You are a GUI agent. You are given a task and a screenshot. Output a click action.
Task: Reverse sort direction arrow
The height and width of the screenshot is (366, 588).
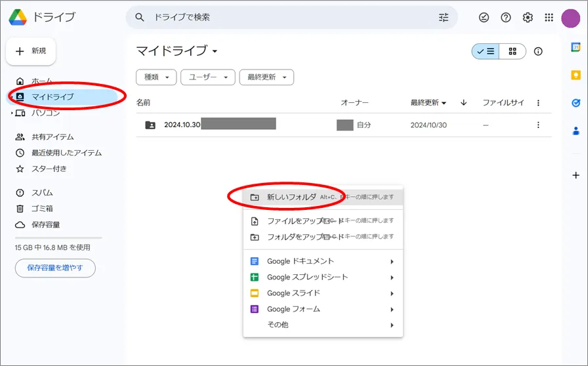coord(463,103)
